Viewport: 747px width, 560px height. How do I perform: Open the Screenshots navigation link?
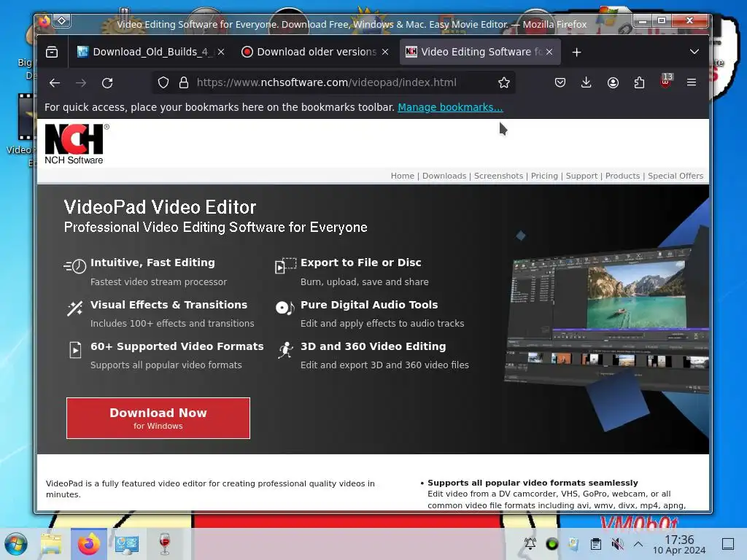coord(498,176)
